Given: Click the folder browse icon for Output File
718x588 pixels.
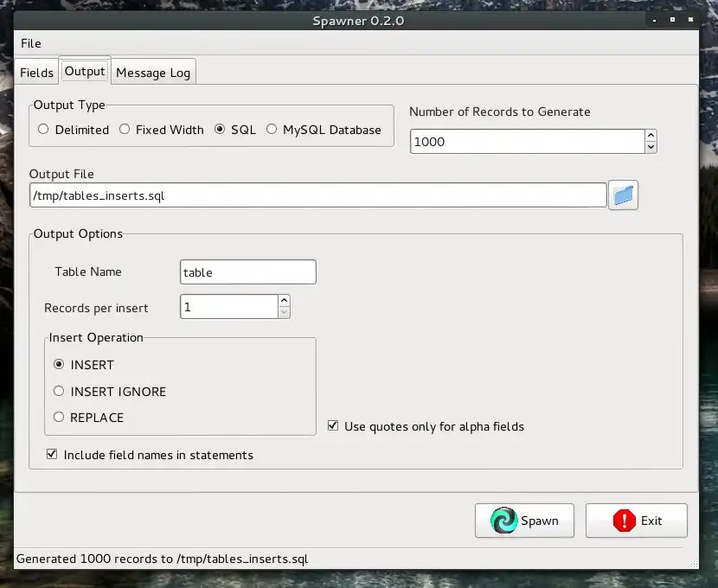Looking at the screenshot, I should (x=623, y=195).
